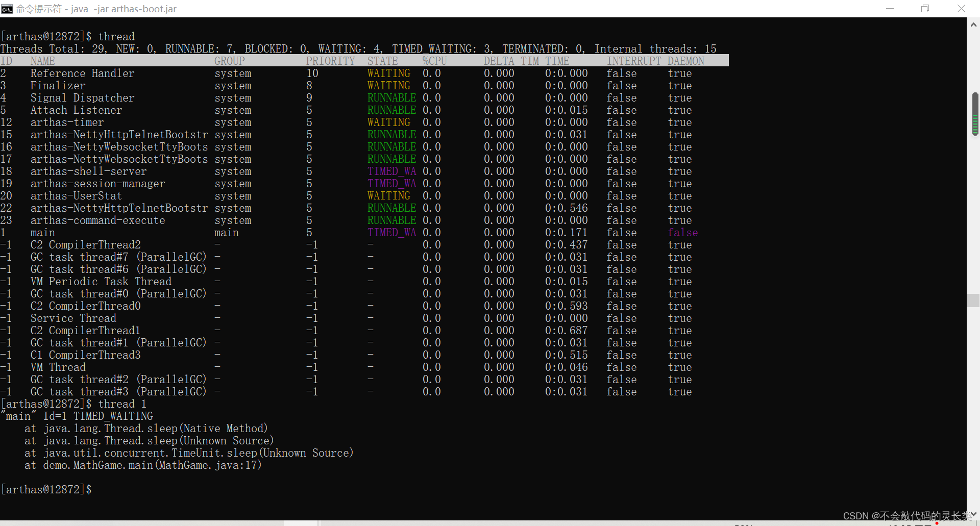The height and width of the screenshot is (526, 980).
Task: Close the command prompt window
Action: [x=961, y=9]
